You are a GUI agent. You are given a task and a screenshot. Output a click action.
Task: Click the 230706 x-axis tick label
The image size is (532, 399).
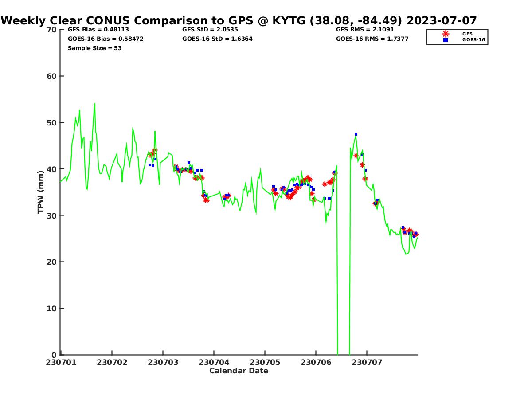pos(316,362)
